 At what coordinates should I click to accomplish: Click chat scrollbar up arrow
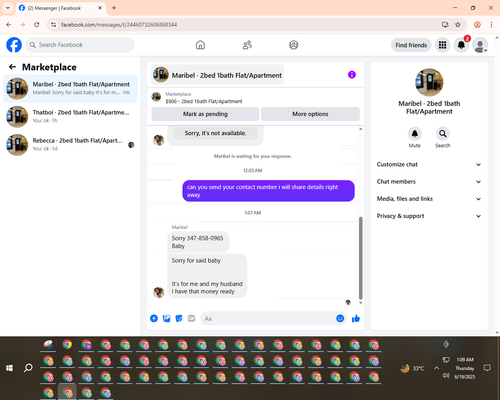[360, 129]
